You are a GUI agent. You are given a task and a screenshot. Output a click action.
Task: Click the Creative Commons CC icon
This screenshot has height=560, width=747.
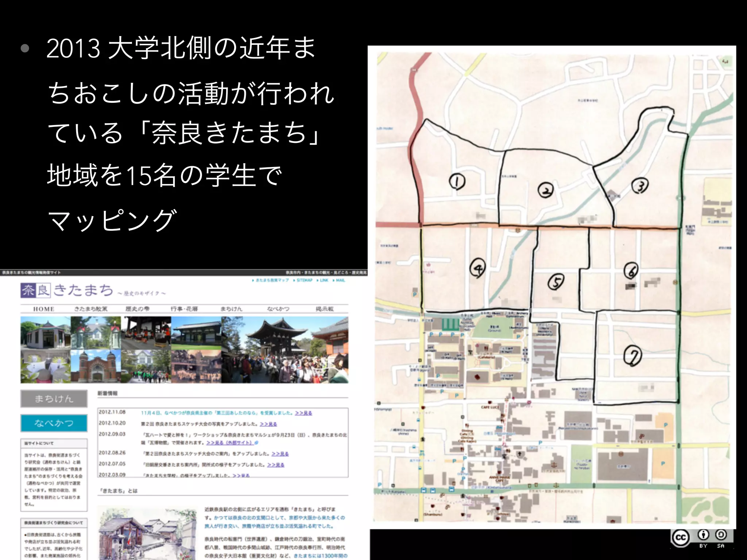681,537
